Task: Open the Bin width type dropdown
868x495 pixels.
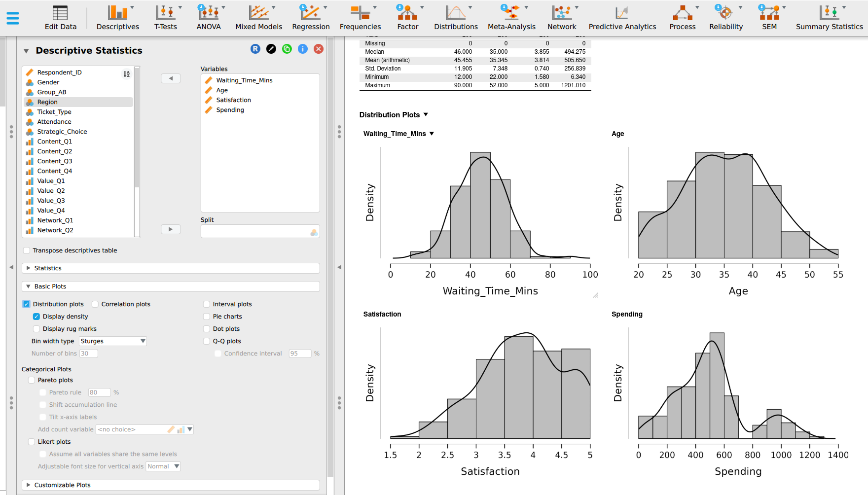Action: pos(113,341)
